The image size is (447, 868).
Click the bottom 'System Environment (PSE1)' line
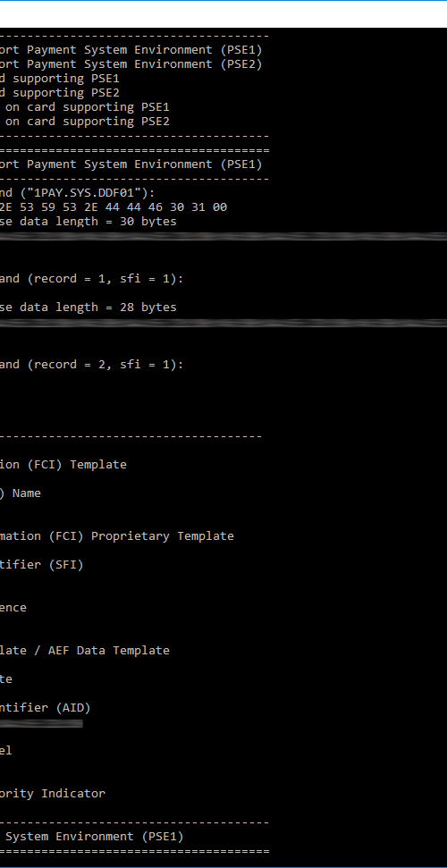(x=92, y=836)
